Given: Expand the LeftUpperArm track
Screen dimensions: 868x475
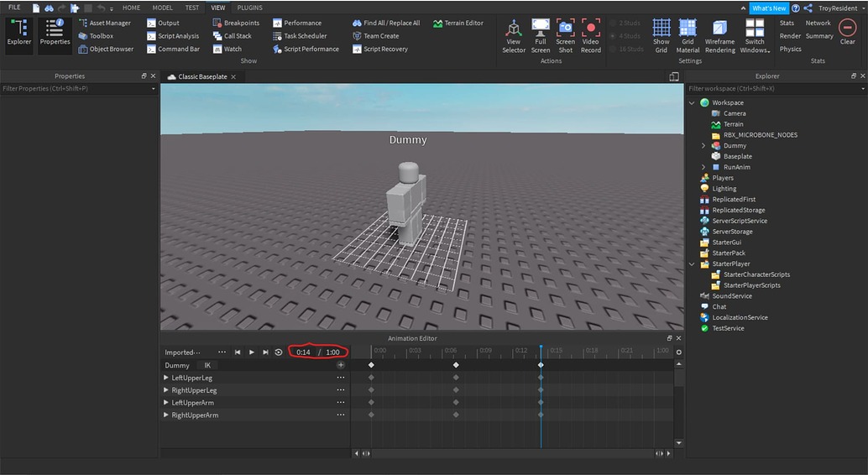Looking at the screenshot, I should 165,403.
